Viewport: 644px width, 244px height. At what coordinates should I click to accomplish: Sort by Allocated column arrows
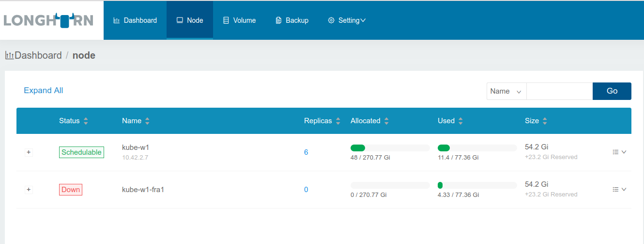[x=386, y=121]
